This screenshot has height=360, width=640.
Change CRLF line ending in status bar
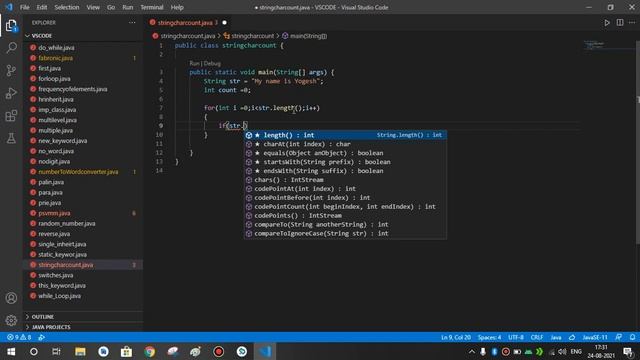coord(537,337)
